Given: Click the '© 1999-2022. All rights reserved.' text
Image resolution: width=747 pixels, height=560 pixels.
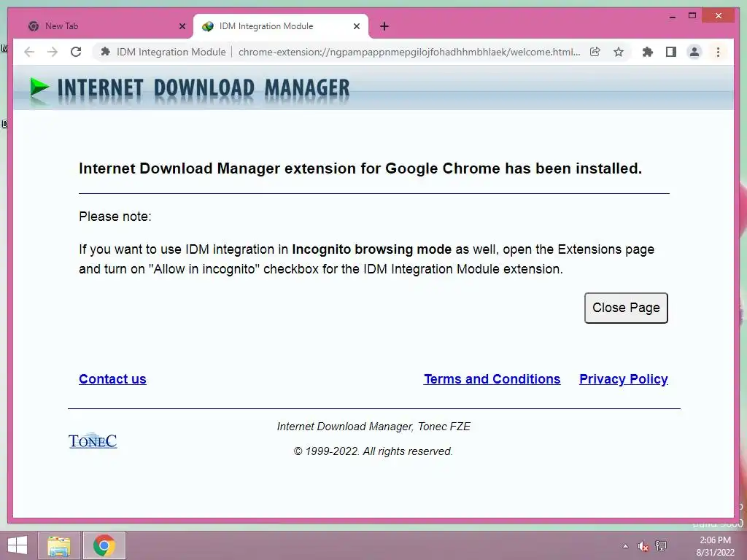Looking at the screenshot, I should 373,451.
